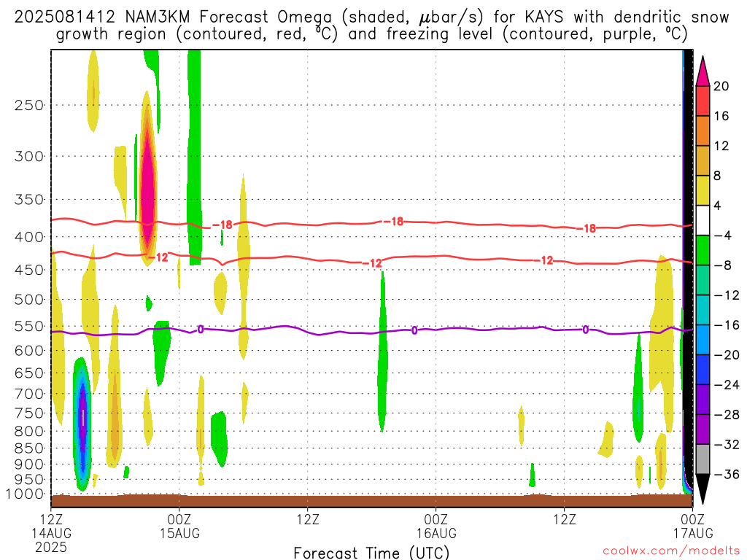Click the 900 pressure axis label
The image size is (747, 560).
coord(29,464)
